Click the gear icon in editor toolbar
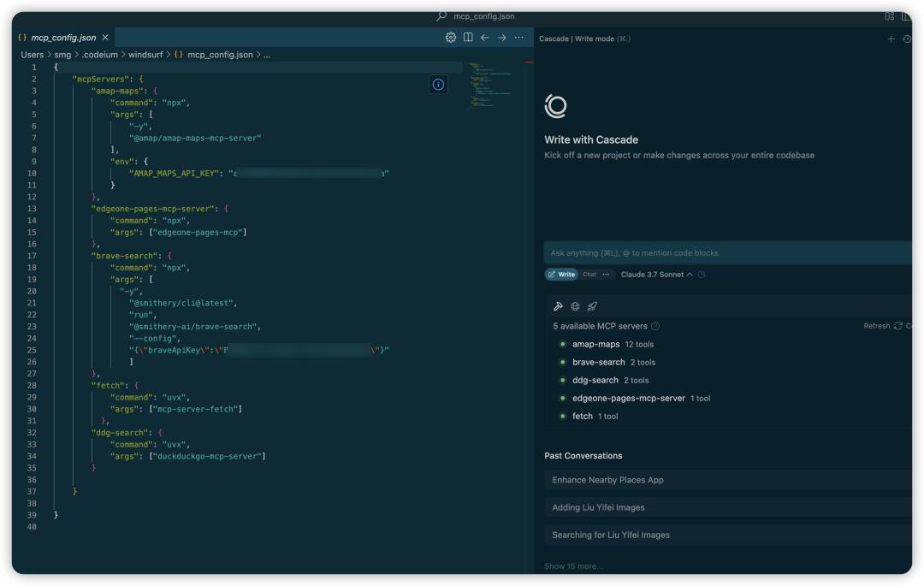Screen dimensions: 924x586 point(451,38)
